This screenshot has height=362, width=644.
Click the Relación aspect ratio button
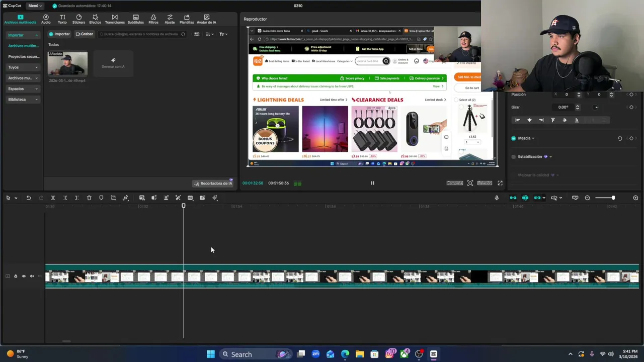tap(485, 183)
